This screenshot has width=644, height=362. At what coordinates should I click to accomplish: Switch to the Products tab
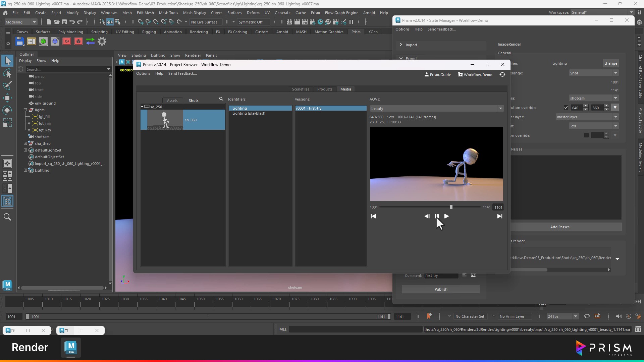(325, 89)
